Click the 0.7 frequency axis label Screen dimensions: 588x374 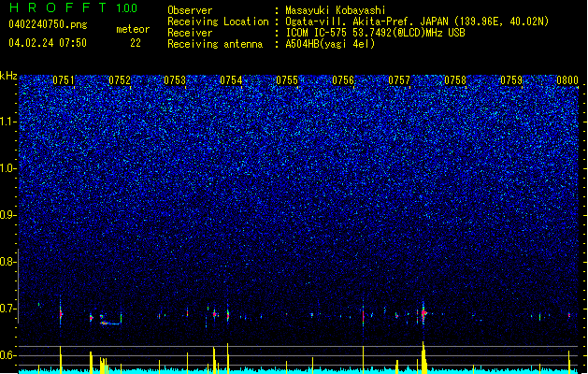[8, 309]
